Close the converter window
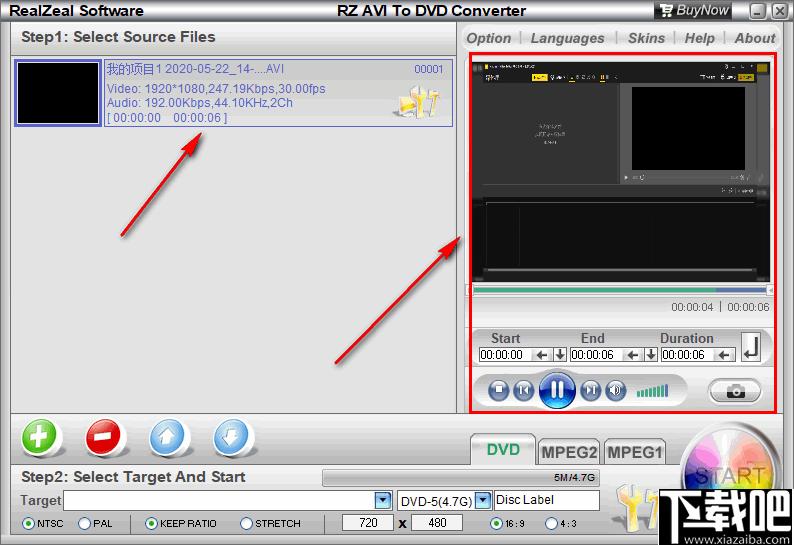This screenshot has height=545, width=794. click(779, 11)
